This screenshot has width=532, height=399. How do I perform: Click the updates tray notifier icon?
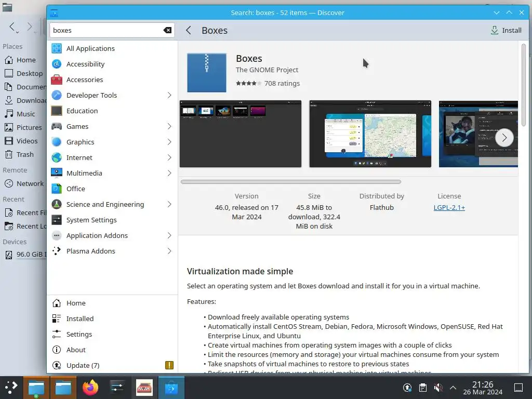pos(407,388)
